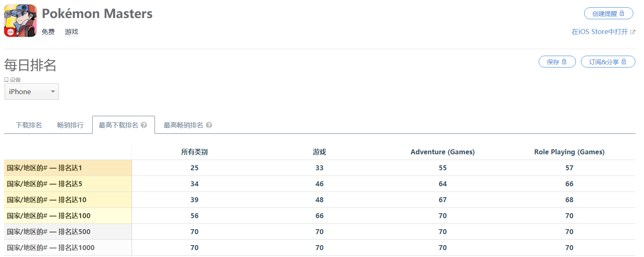
Task: Click the small device icon beside 设备
Action: [x=7, y=80]
